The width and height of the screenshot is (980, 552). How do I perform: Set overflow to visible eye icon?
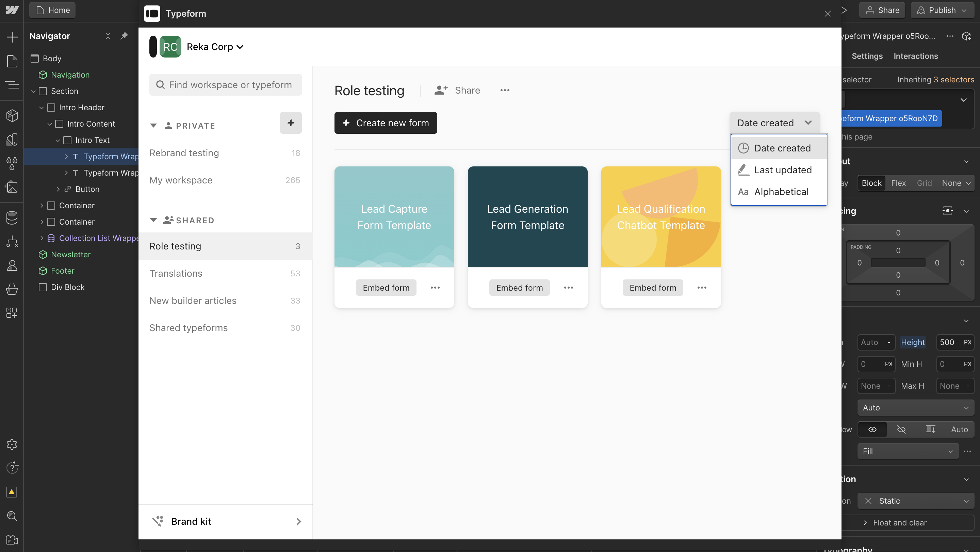coord(872,429)
